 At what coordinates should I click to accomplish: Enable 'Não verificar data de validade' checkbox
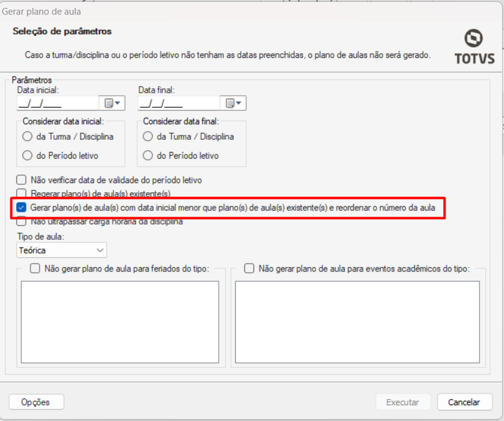coord(22,180)
